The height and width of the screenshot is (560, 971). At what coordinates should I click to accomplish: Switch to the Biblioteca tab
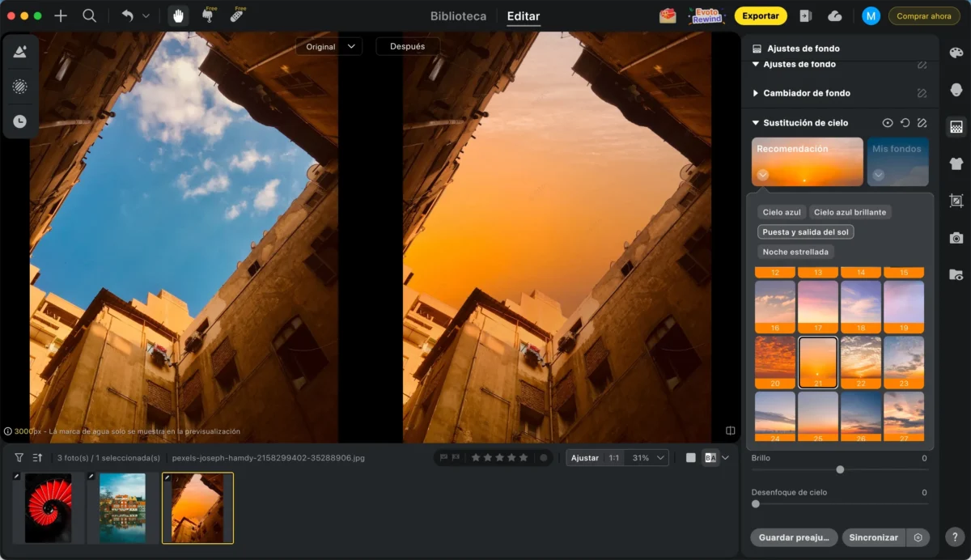pyautogui.click(x=458, y=16)
